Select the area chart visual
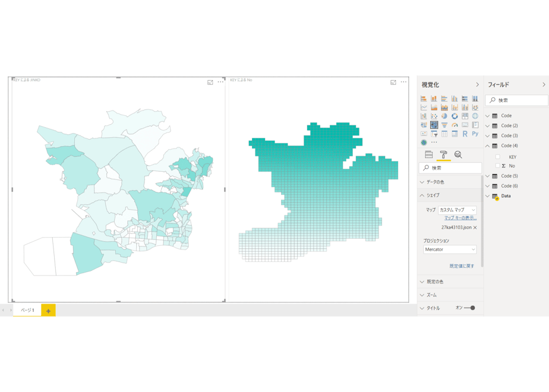This screenshot has width=549, height=392. tap(434, 107)
